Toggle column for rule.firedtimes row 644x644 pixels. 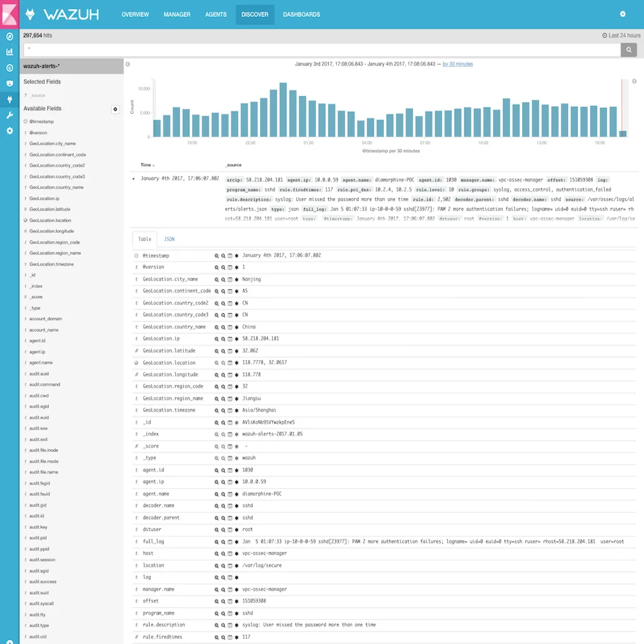(230, 638)
